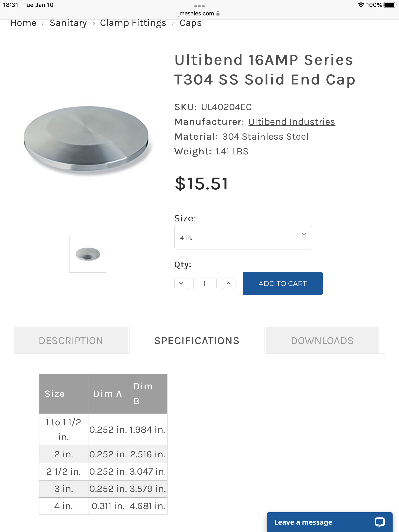
Task: Add the end cap to cart
Action: 283,283
